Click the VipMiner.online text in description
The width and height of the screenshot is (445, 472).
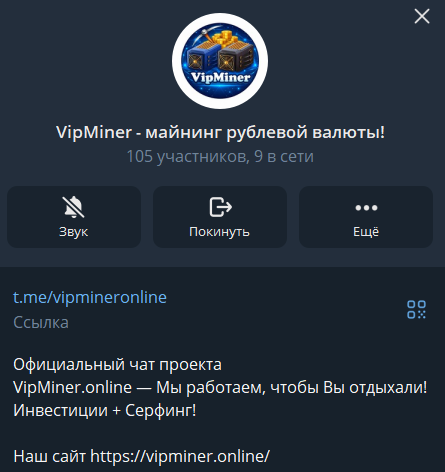[72, 387]
